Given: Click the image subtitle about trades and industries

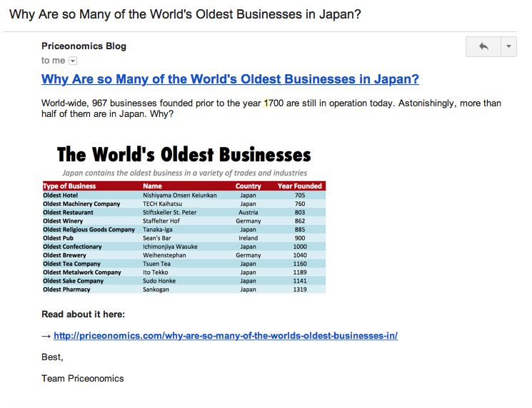Looking at the screenshot, I should point(184,173).
